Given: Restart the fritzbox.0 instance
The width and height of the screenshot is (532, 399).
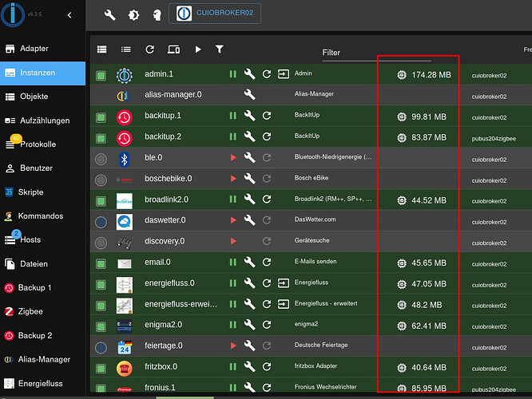Looking at the screenshot, I should coord(267,367).
